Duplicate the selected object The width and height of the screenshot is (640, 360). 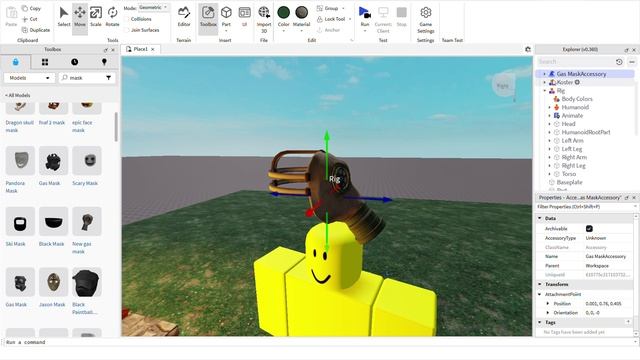(36, 30)
